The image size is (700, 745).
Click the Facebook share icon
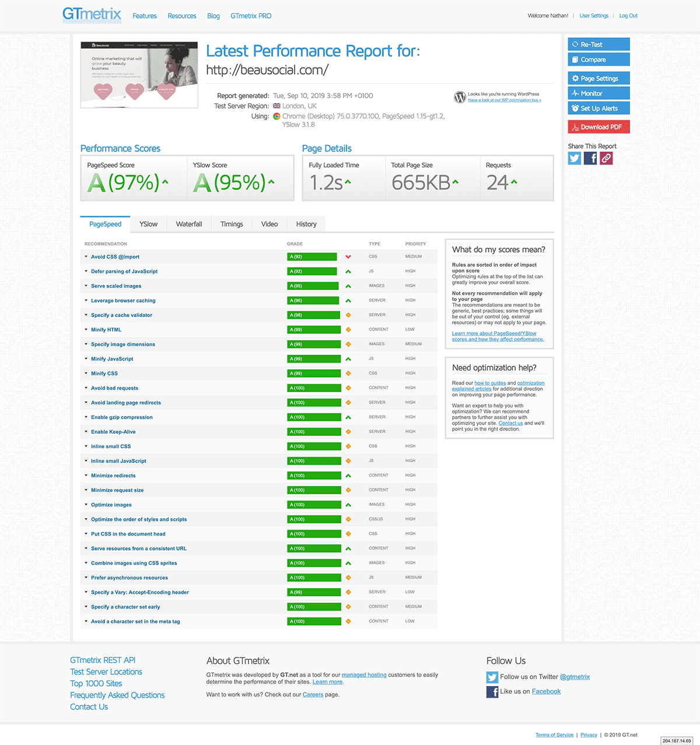point(590,158)
